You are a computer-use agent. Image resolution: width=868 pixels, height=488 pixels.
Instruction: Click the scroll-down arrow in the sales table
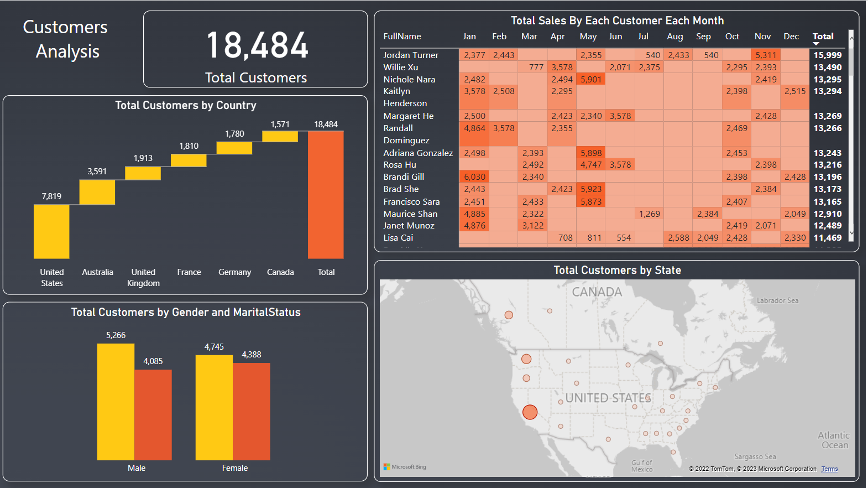tap(851, 233)
